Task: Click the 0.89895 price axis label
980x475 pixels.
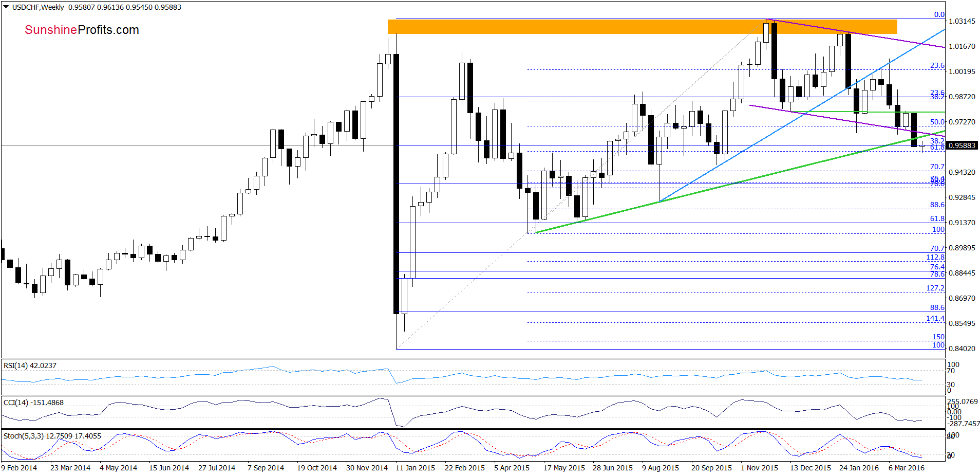Action: click(962, 248)
